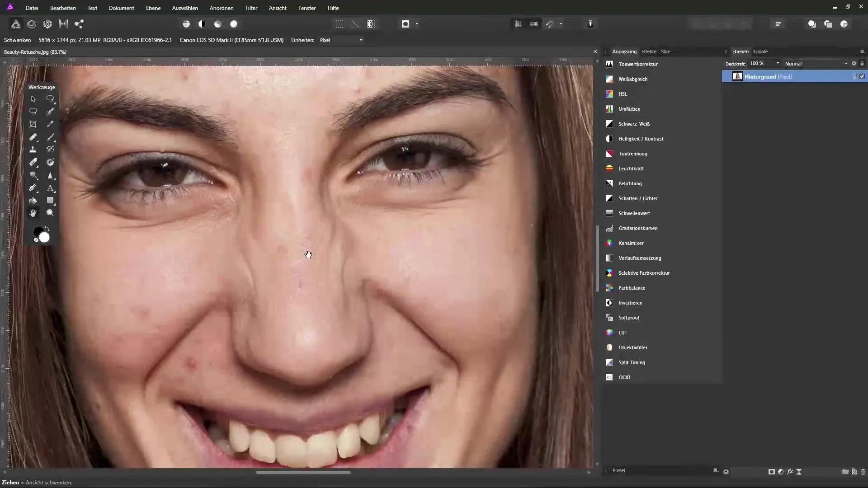
Task: Select the Flood Fill bucket tool
Action: [33, 200]
